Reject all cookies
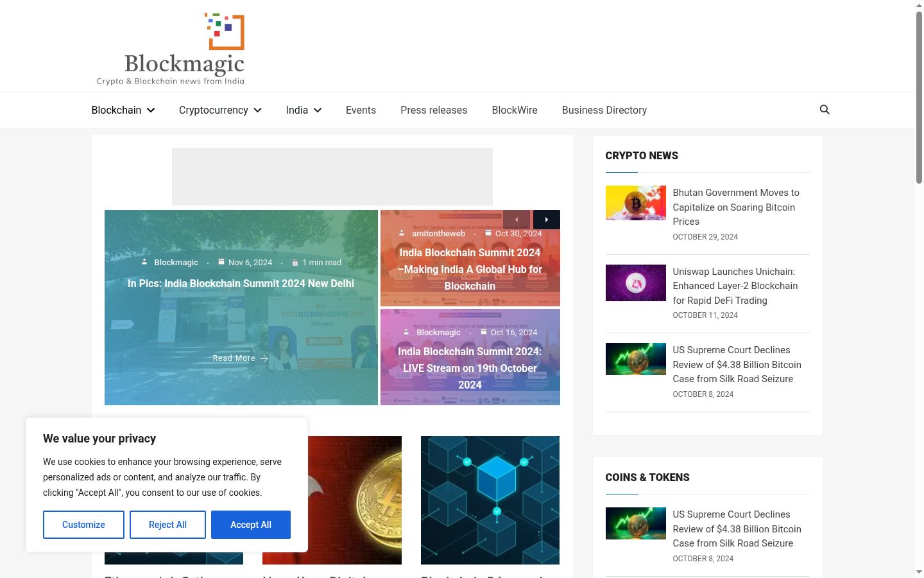 click(167, 525)
